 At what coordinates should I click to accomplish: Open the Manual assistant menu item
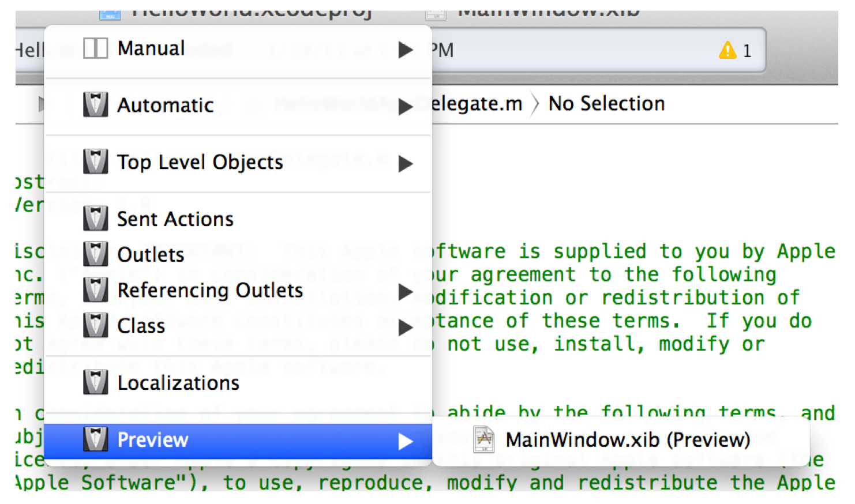(x=238, y=49)
